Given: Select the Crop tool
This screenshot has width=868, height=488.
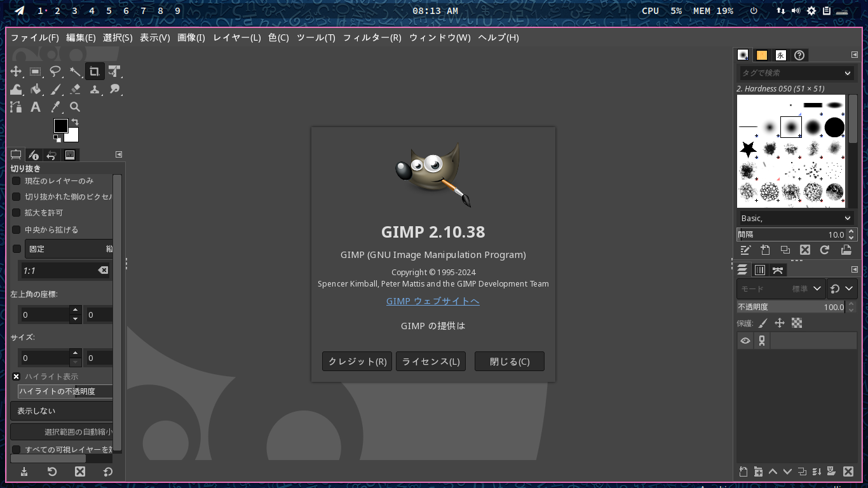Looking at the screenshot, I should click(95, 71).
